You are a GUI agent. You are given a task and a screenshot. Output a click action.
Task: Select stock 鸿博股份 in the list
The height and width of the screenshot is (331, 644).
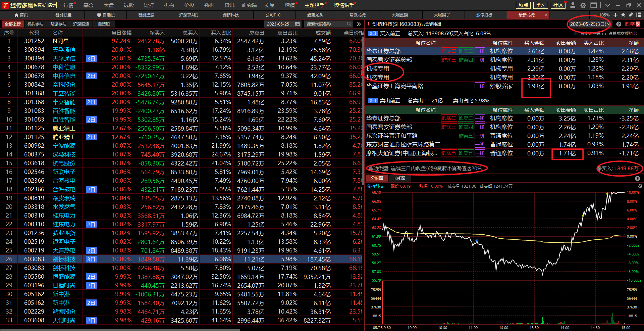(x=64, y=312)
